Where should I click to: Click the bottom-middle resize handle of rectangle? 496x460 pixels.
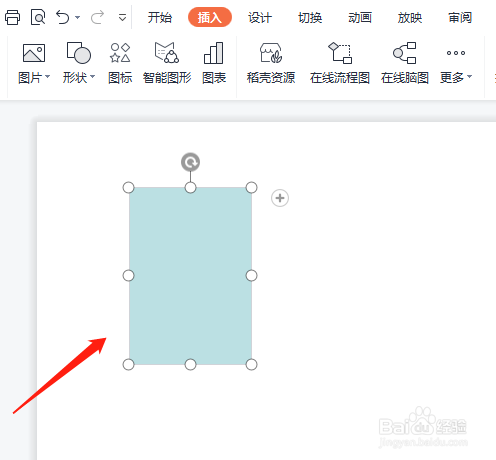(190, 364)
